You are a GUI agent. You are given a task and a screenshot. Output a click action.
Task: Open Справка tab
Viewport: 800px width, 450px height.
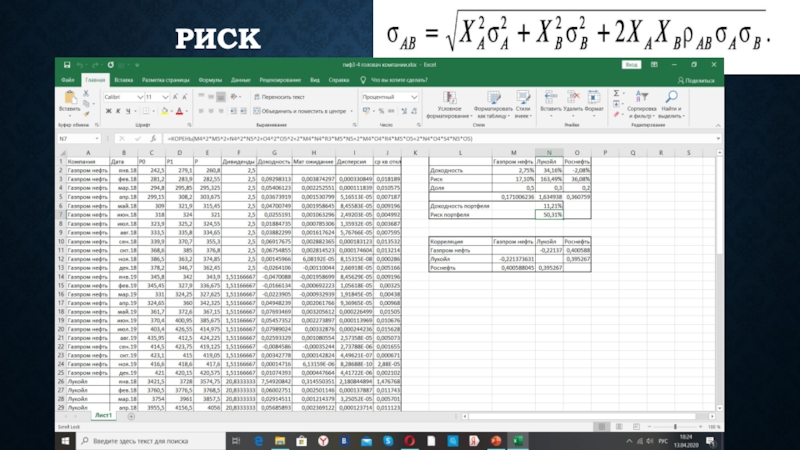tap(339, 80)
